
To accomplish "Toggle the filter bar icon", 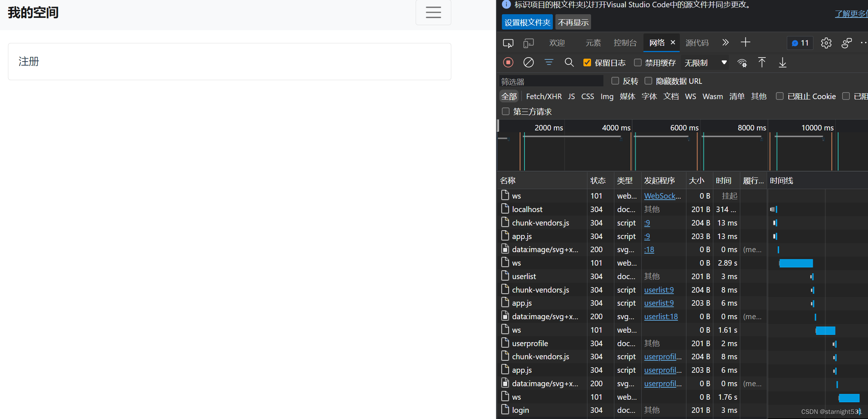I will 549,63.
